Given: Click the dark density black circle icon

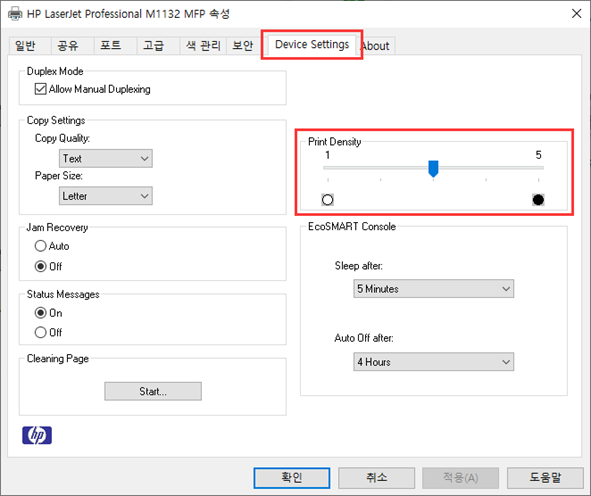Looking at the screenshot, I should [x=538, y=199].
